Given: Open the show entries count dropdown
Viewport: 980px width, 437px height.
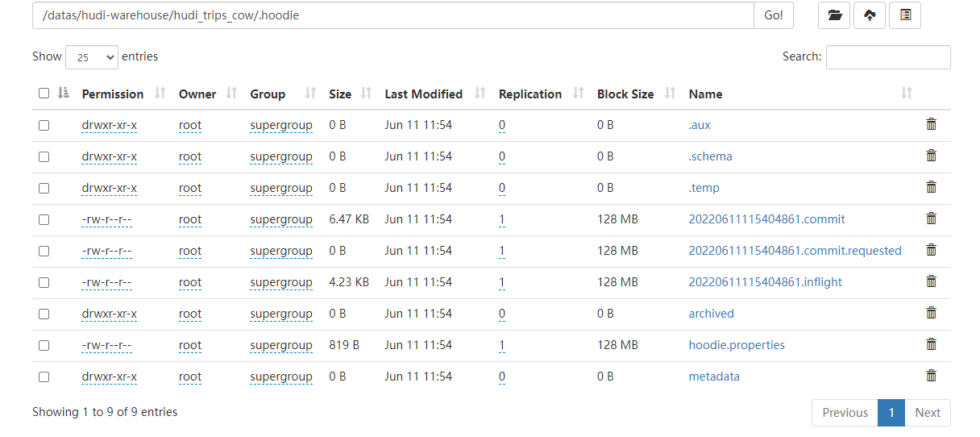Looking at the screenshot, I should (91, 57).
